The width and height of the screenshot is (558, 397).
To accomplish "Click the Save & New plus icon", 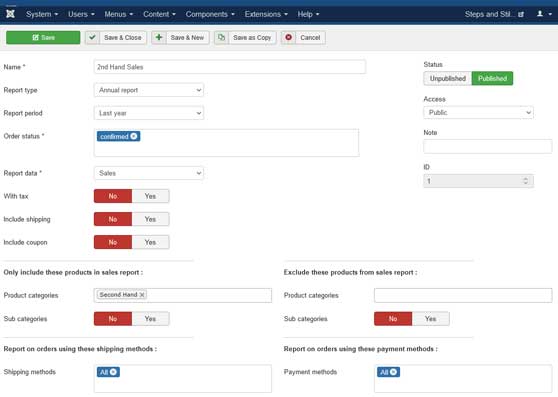I will (159, 37).
